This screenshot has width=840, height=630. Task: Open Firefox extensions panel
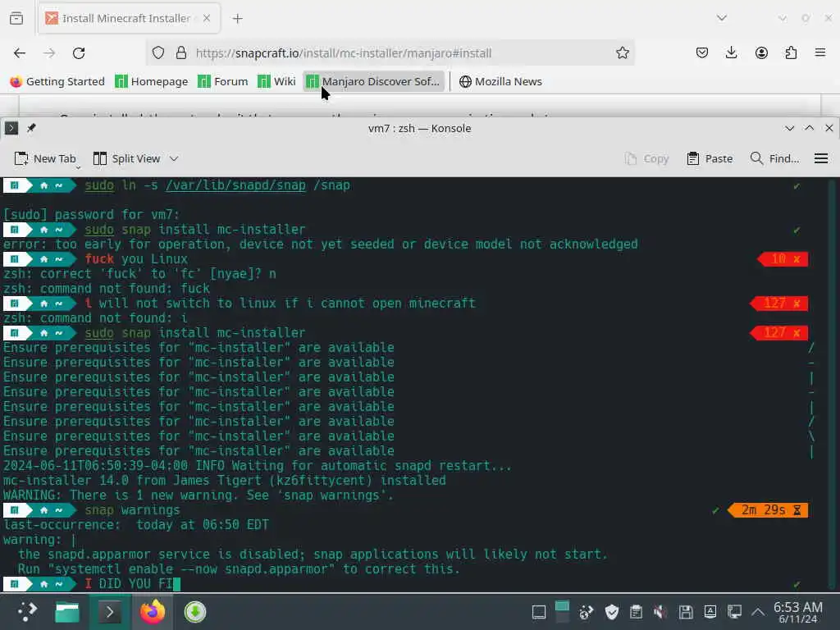click(791, 52)
